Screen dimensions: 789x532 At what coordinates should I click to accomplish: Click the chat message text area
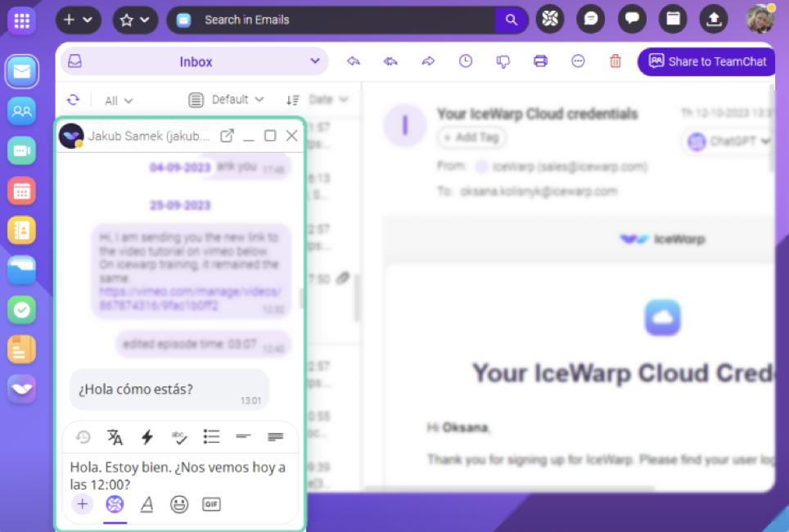[180, 476]
